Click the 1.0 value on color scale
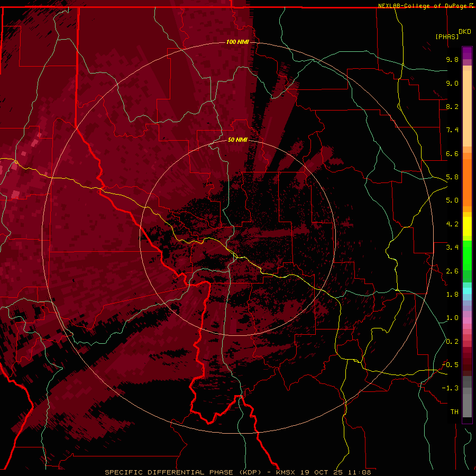This screenshot has height=476, width=476. (x=452, y=318)
